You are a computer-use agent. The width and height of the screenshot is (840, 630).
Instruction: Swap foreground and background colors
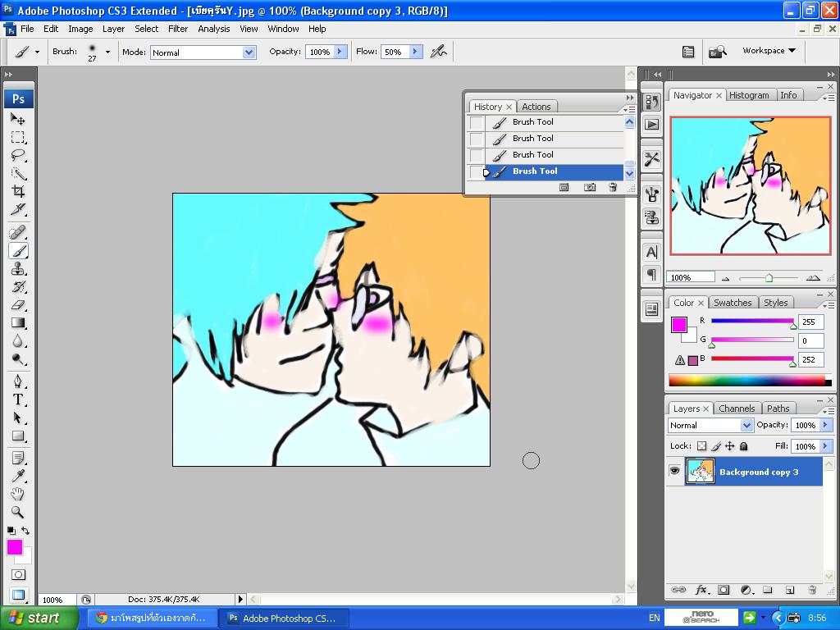(x=25, y=531)
